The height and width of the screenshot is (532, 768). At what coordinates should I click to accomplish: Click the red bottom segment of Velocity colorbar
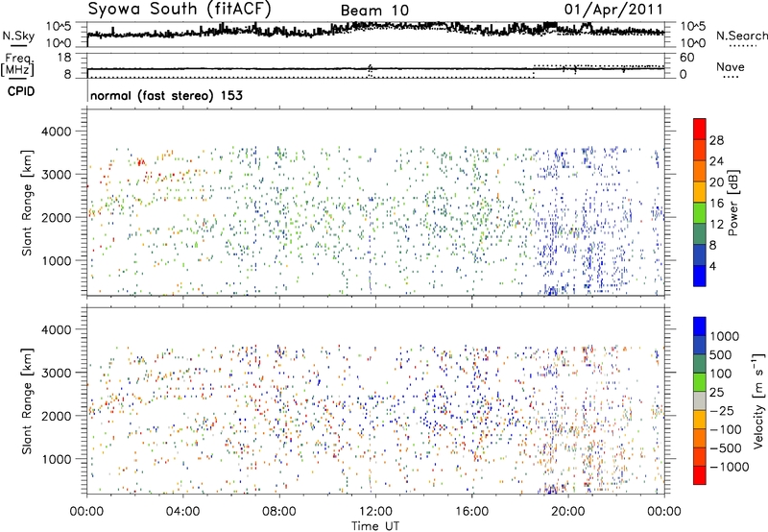click(x=700, y=475)
